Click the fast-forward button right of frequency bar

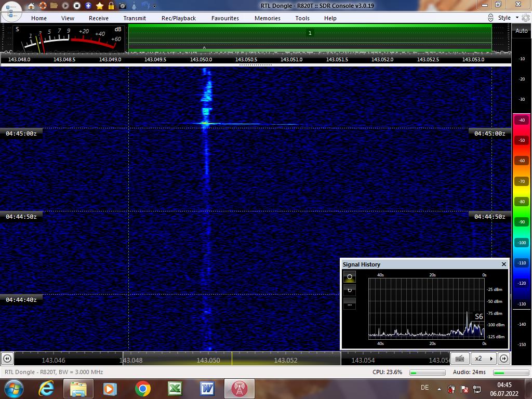click(x=504, y=358)
